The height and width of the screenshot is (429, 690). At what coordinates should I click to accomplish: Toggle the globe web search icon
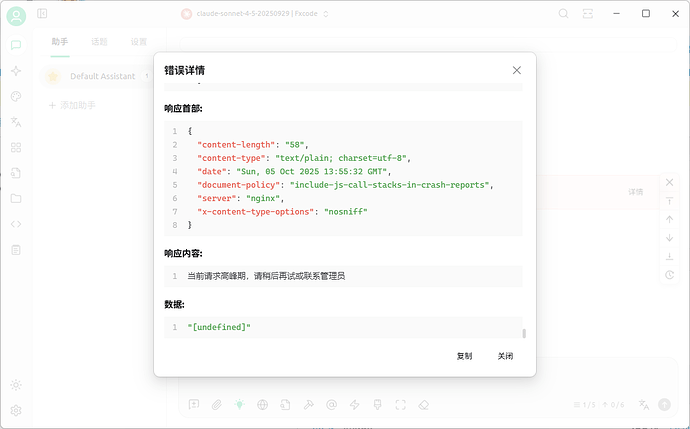(262, 405)
